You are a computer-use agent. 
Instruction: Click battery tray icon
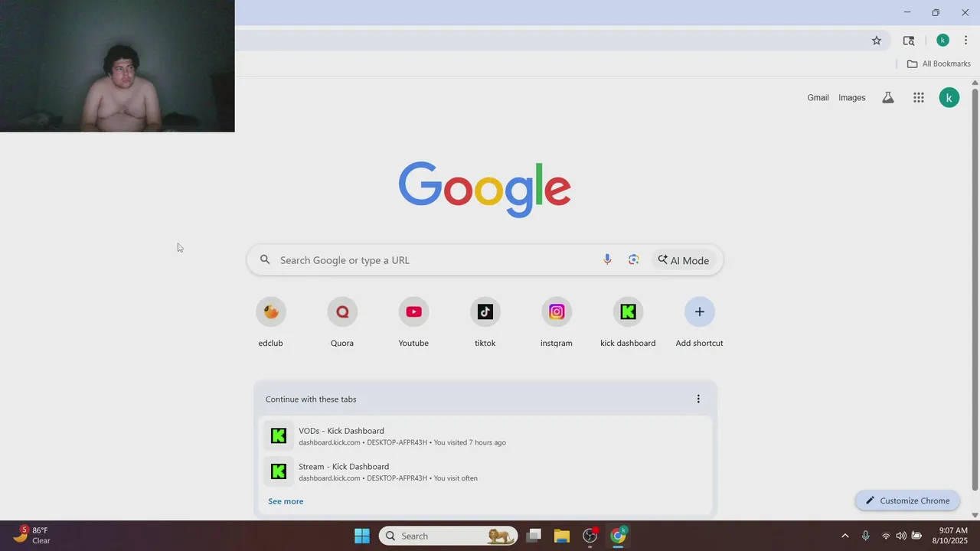916,536
